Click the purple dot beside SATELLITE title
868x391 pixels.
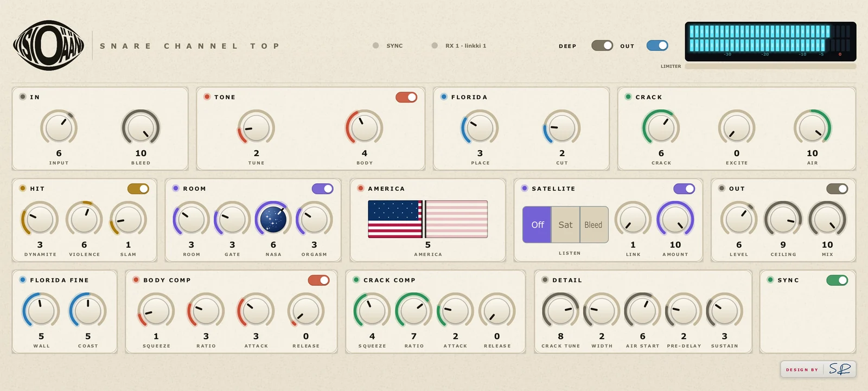coord(525,188)
